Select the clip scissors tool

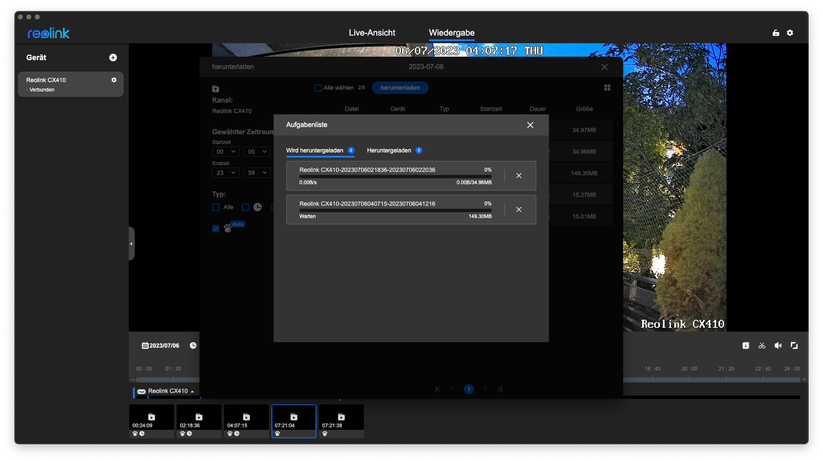tap(762, 345)
